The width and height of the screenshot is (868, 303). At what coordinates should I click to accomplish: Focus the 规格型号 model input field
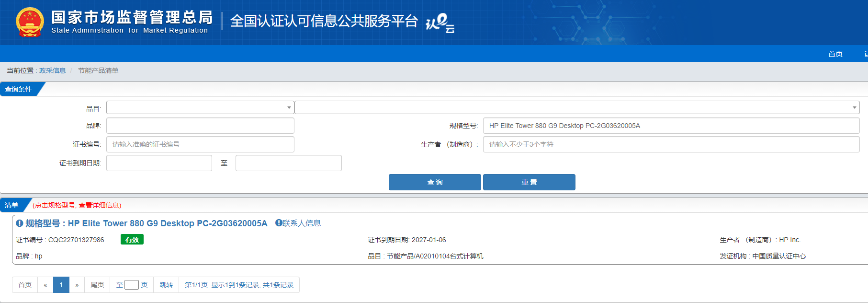671,126
